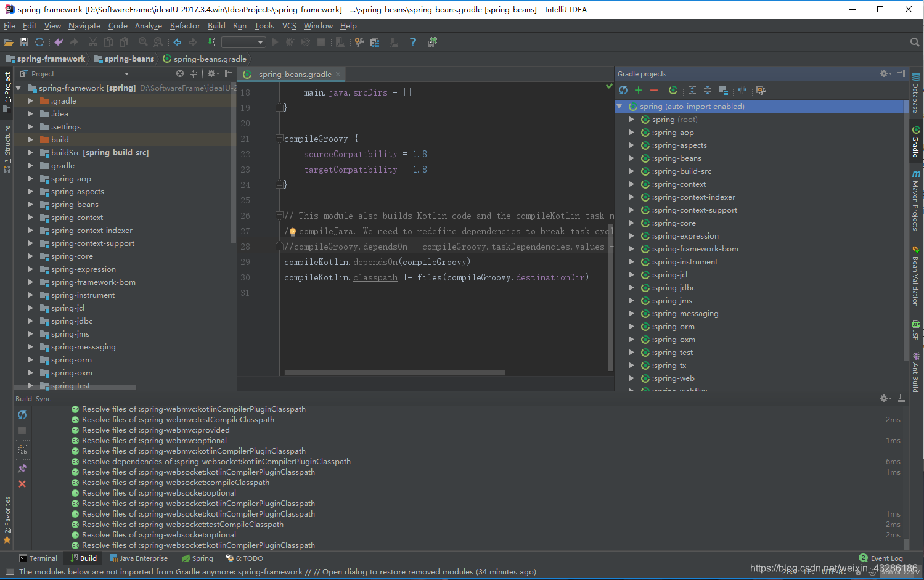Click the Build Project icon
The height and width of the screenshot is (580, 924).
coord(212,43)
